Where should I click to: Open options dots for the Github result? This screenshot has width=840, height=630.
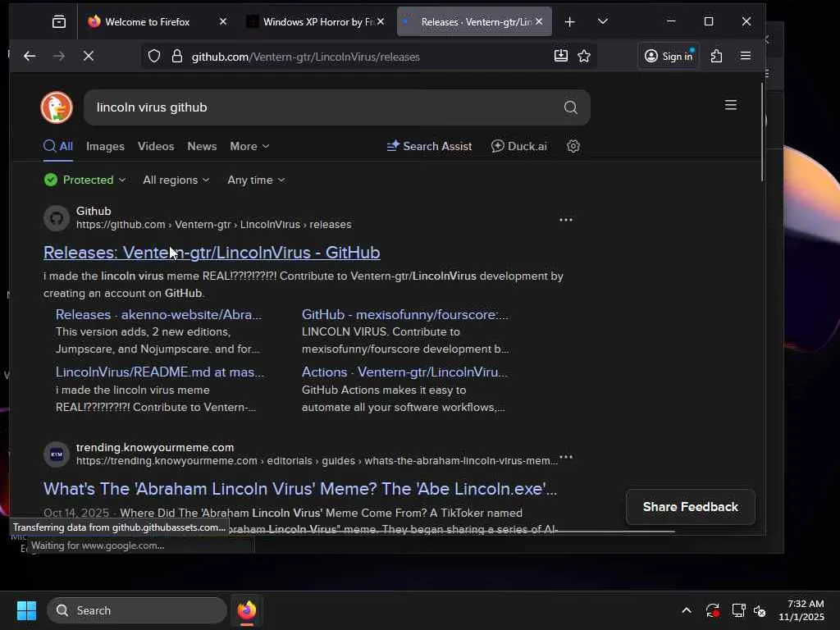[x=566, y=220]
